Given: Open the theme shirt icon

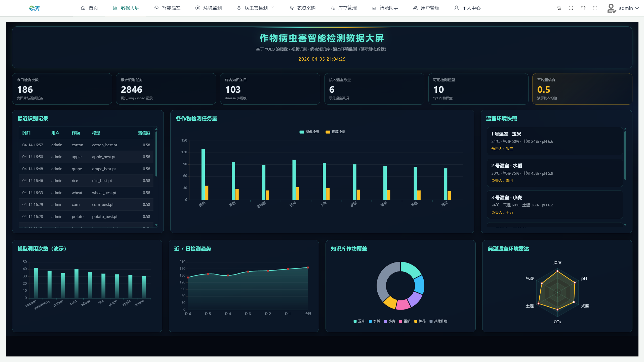Looking at the screenshot, I should [x=583, y=8].
